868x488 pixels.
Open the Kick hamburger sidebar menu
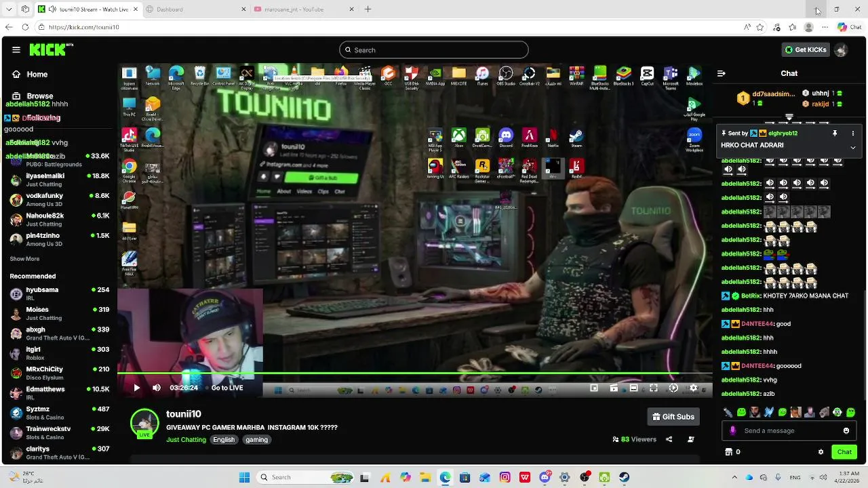tap(16, 49)
